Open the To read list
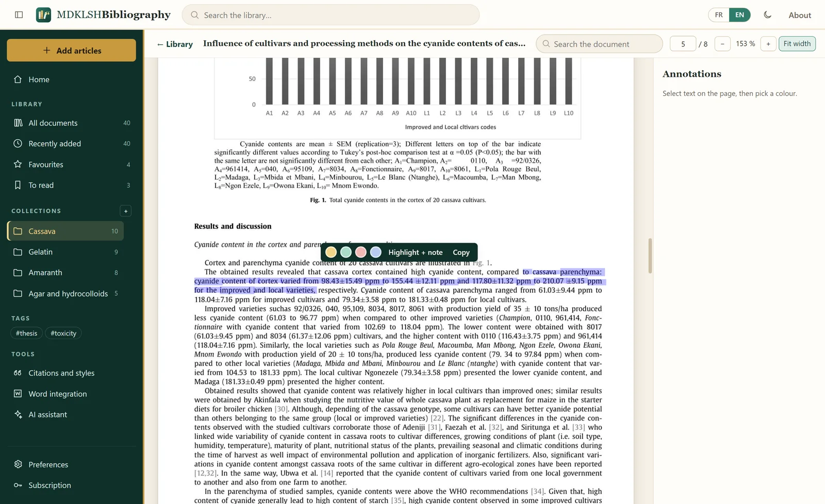This screenshot has height=504, width=825. tap(72, 185)
